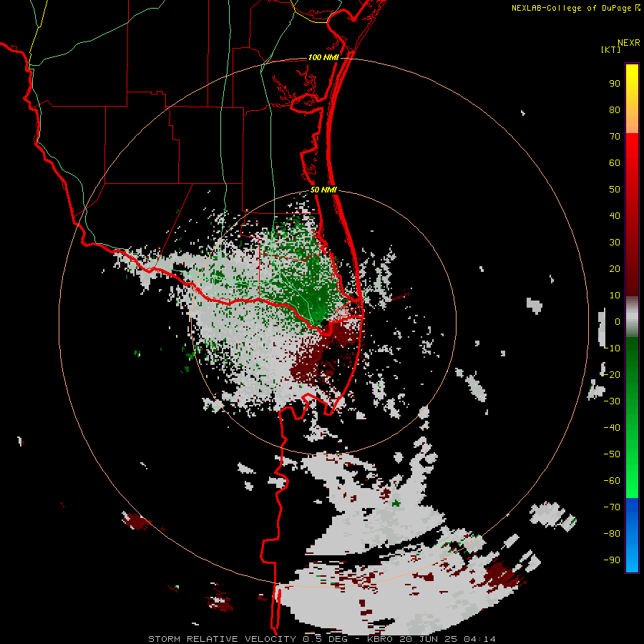Viewport: 644px width, 644px height.
Task: Click the 50 value on the color scale
Action: (615, 190)
